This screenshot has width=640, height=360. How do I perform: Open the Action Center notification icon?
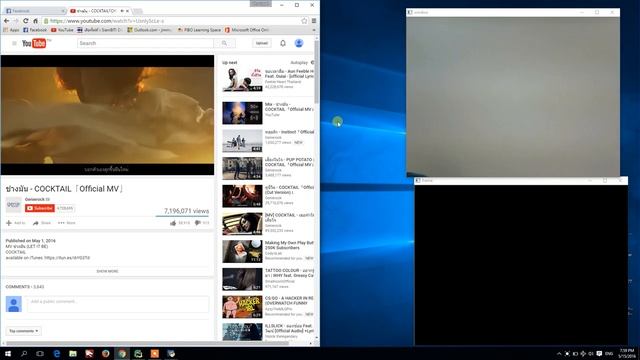pyautogui.click(x=599, y=353)
